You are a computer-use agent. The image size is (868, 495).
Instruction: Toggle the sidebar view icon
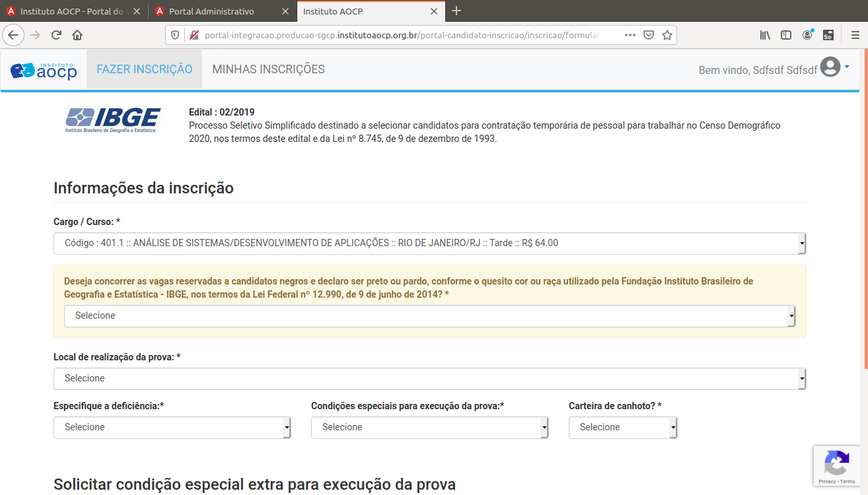coord(786,35)
